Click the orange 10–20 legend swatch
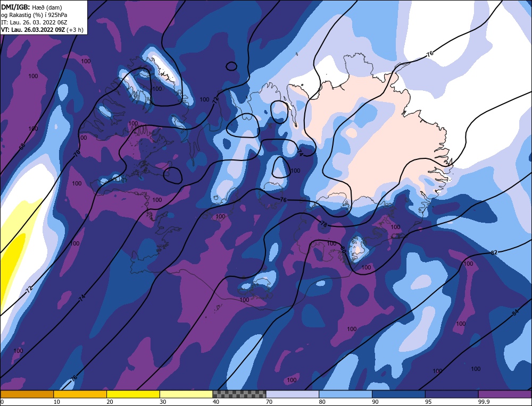Viewport: 532px width, 406px height. 80,394
